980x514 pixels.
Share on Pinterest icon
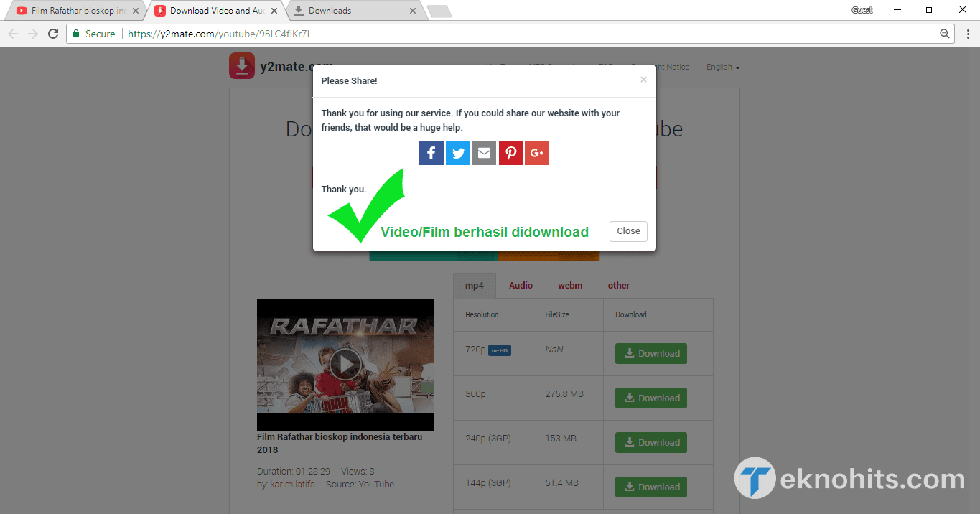(510, 153)
